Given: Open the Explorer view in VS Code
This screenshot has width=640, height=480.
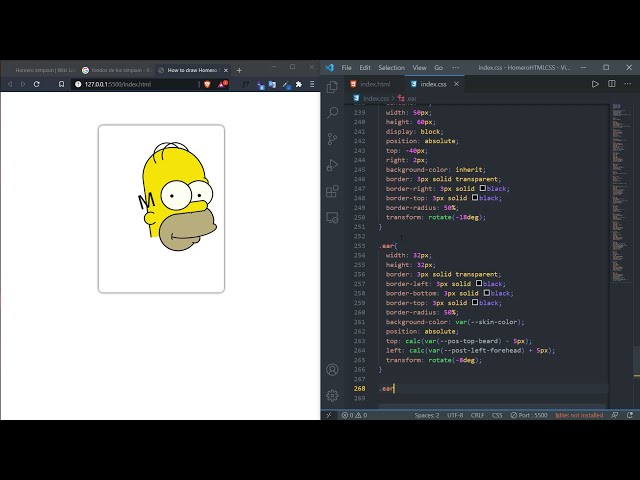Looking at the screenshot, I should point(332,87).
